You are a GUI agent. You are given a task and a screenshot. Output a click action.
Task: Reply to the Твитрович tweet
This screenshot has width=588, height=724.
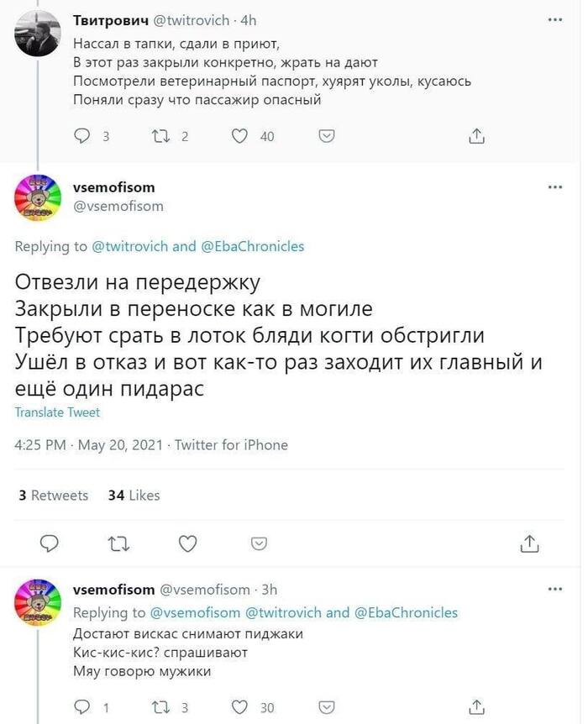click(82, 137)
